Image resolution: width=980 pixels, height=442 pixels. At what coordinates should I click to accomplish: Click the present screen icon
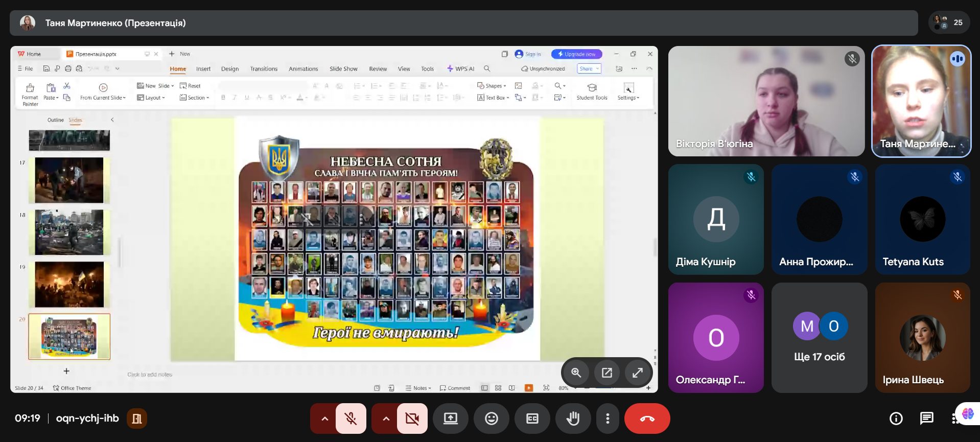(x=450, y=418)
